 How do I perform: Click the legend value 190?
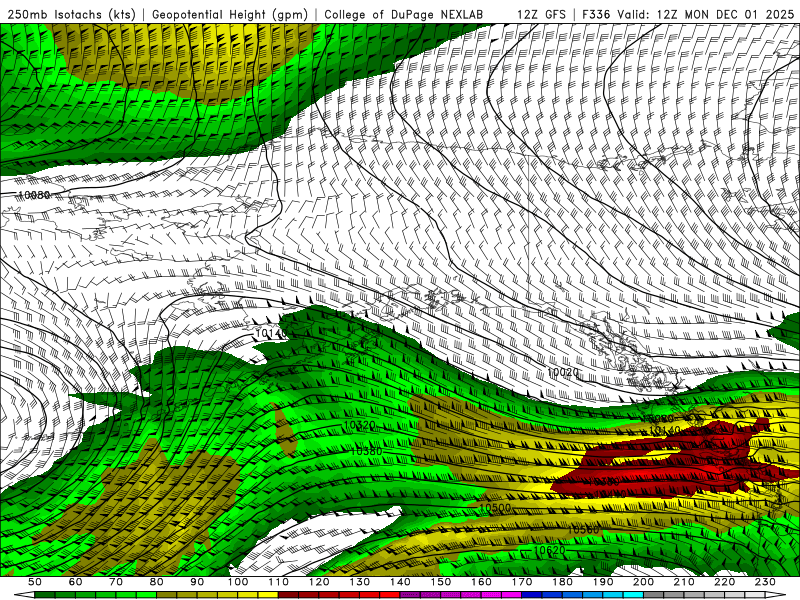coord(603,582)
